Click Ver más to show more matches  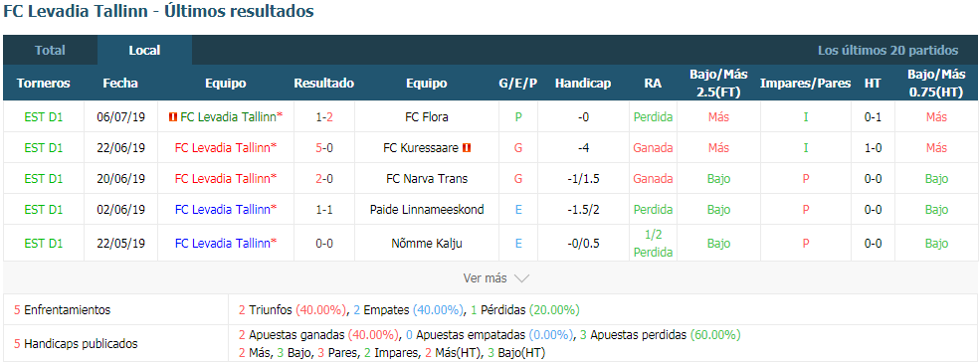coord(485,278)
